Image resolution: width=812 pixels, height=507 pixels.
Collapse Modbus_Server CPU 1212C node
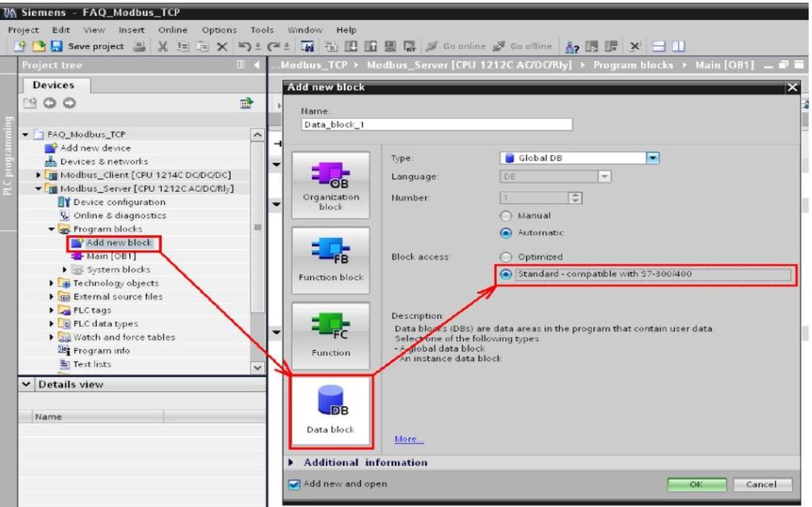point(38,189)
